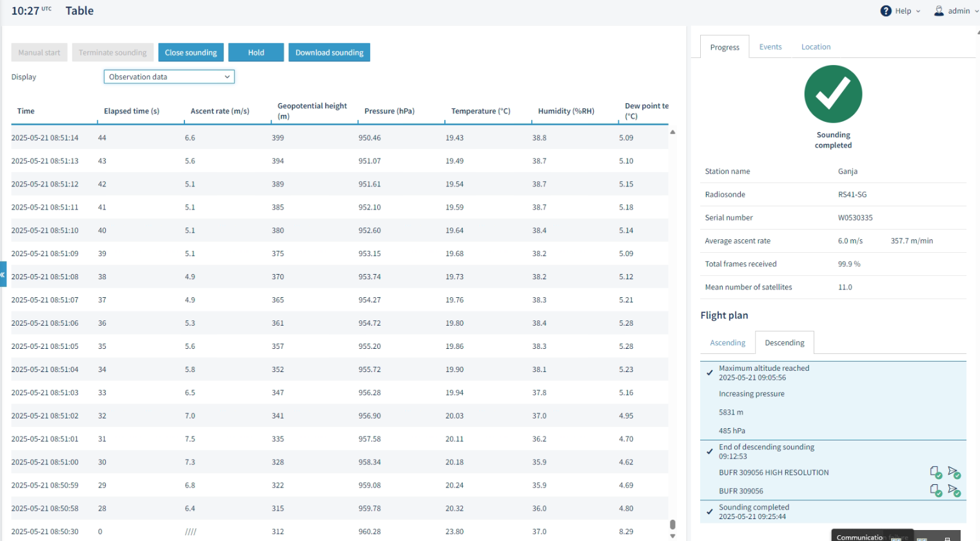Click the Close sounding button
This screenshot has width=980, height=541.
click(191, 53)
